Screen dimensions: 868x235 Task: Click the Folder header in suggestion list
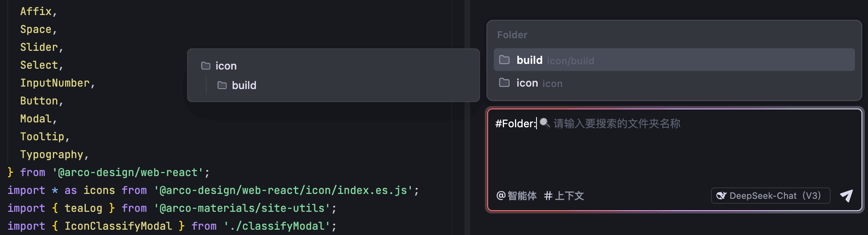coord(512,35)
